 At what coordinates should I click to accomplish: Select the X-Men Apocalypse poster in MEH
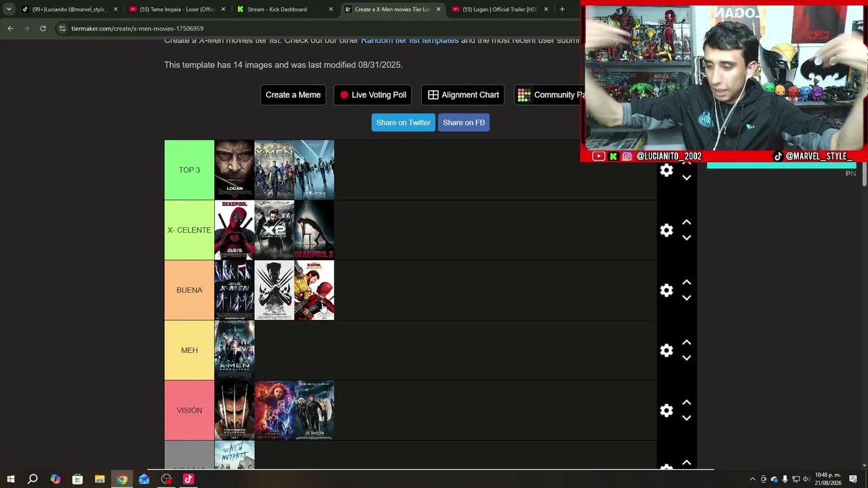[x=235, y=350]
